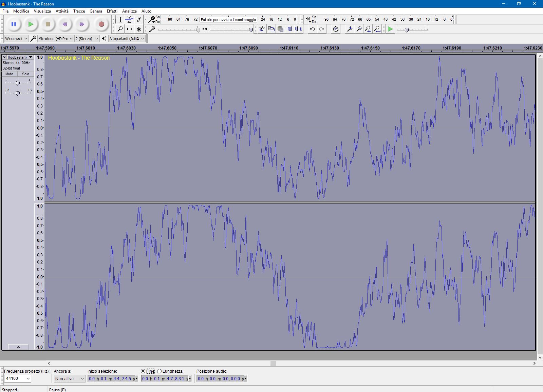Click the Undo arrow
This screenshot has width=543, height=392.
[312, 29]
